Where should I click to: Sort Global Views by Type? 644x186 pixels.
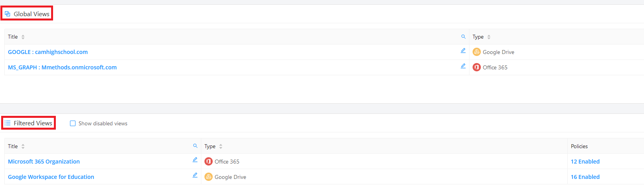(x=489, y=37)
